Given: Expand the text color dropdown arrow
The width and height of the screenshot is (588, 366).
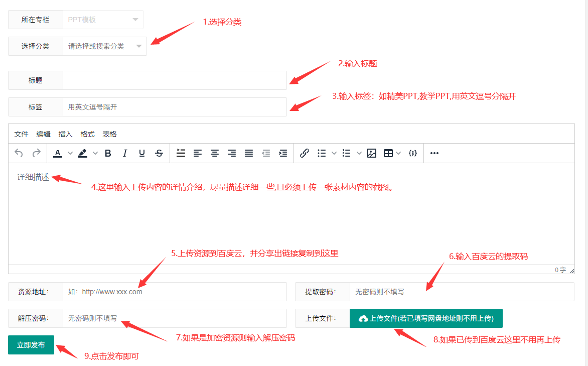Looking at the screenshot, I should click(x=70, y=154).
